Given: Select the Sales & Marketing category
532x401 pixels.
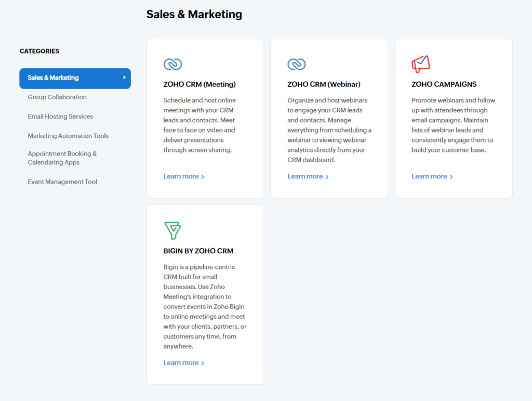Looking at the screenshot, I should [75, 79].
